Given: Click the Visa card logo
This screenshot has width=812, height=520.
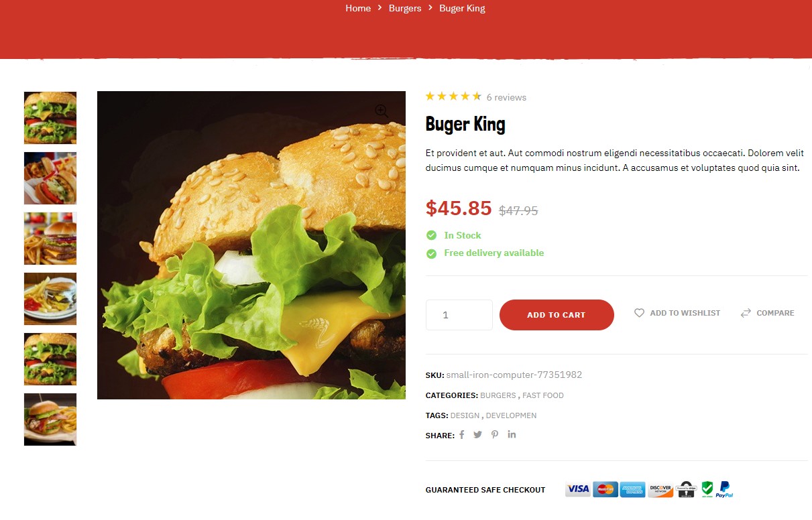Looking at the screenshot, I should point(578,489).
